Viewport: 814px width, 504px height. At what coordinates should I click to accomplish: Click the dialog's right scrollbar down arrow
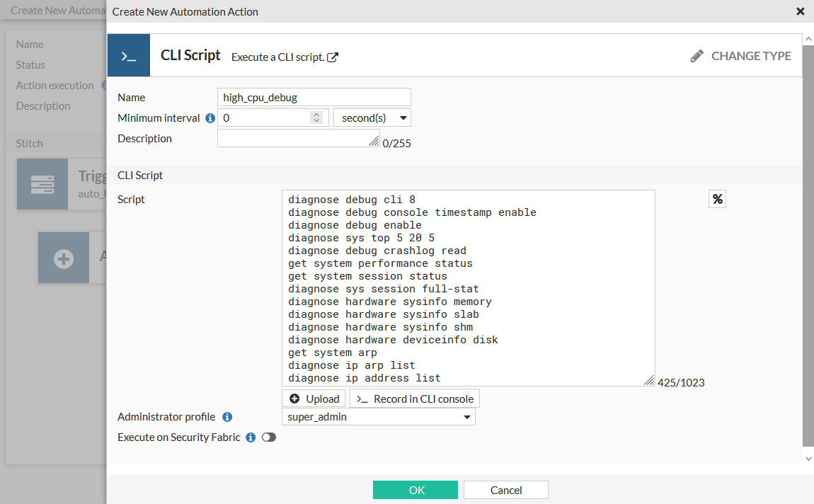[808, 458]
